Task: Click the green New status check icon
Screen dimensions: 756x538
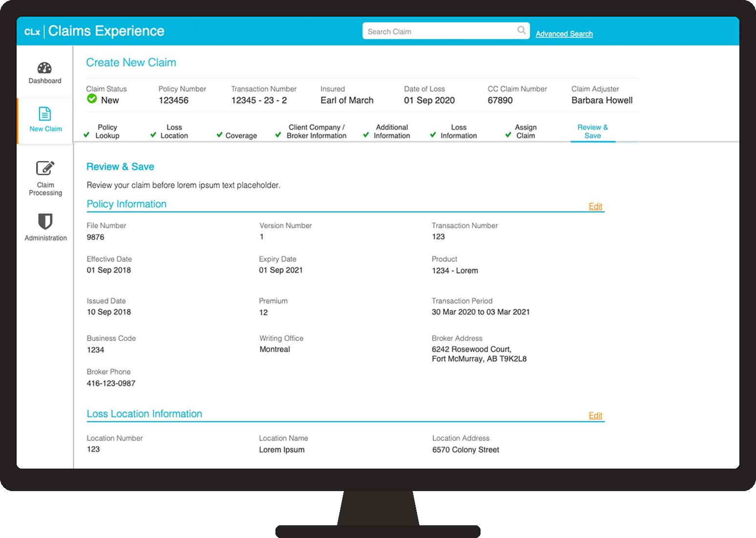Action: tap(92, 99)
